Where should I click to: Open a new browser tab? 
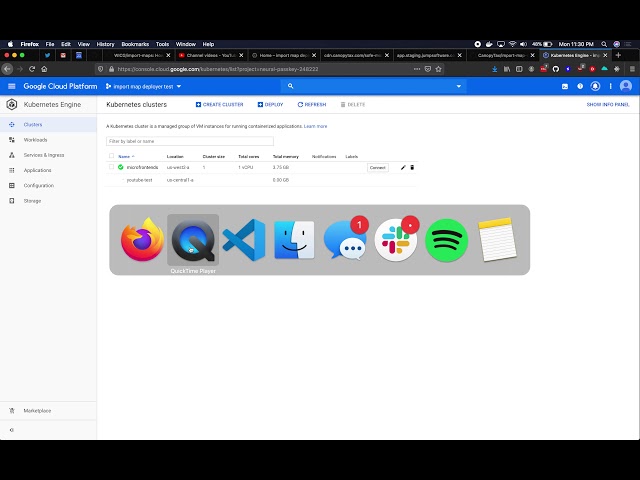tap(618, 55)
